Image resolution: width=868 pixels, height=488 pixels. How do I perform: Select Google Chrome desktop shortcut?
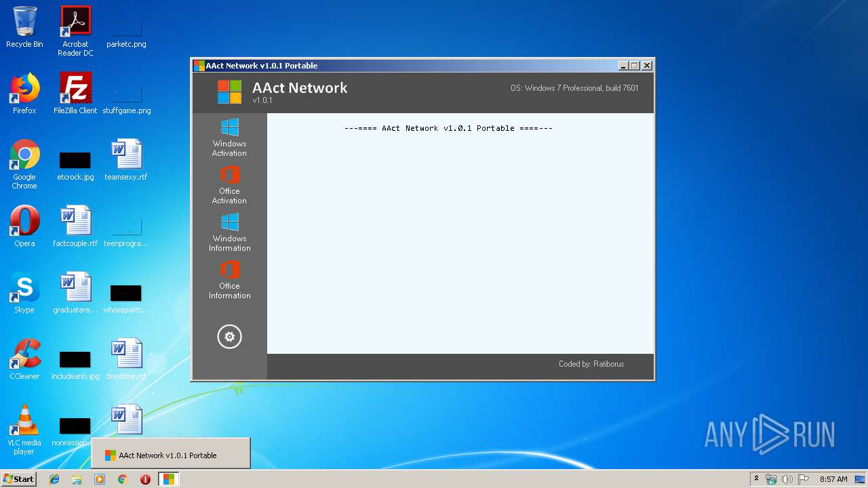click(24, 164)
